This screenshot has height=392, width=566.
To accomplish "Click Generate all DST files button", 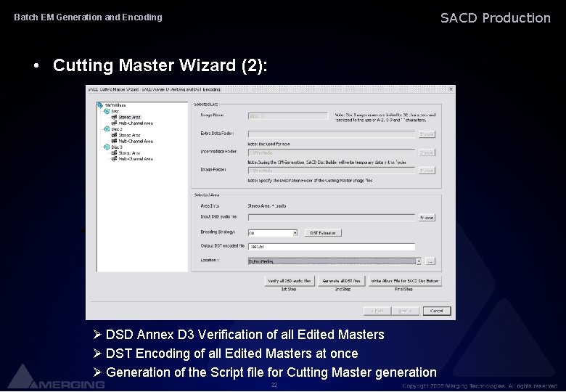I will [342, 281].
